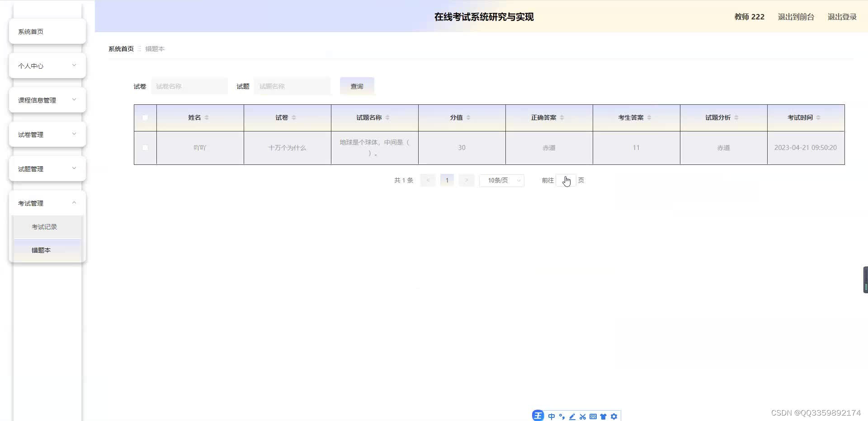
Task: Sort table by 试题名称 column arrows
Action: pos(387,117)
